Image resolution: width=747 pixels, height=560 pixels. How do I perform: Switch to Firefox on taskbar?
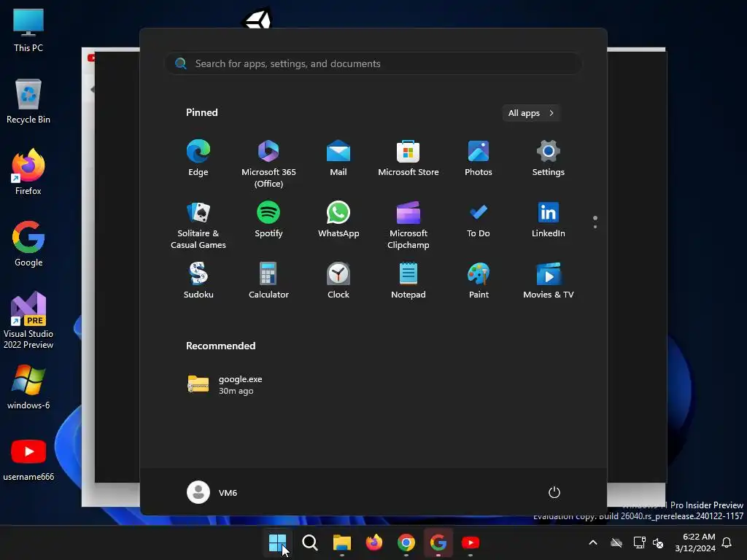pyautogui.click(x=374, y=542)
